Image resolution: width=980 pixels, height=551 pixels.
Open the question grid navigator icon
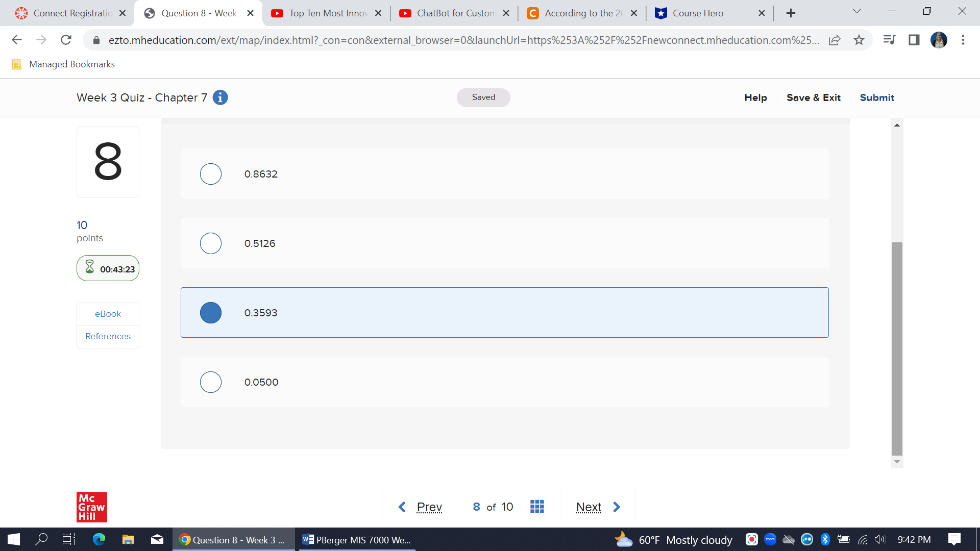tap(537, 507)
